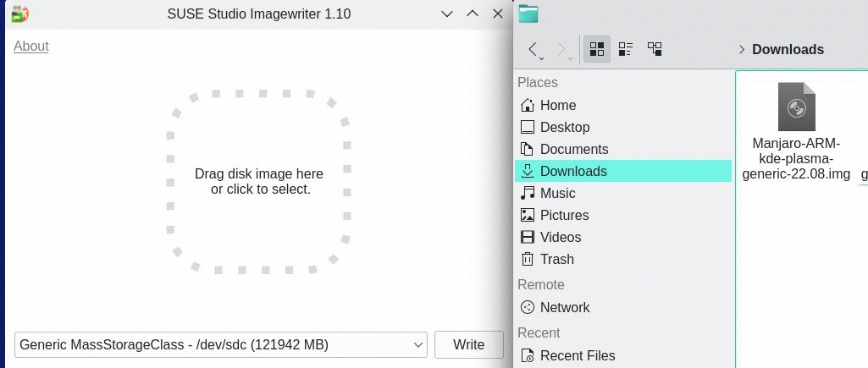Expand the breadcrumb arrow before Downloads
The image size is (868, 368).
click(741, 50)
